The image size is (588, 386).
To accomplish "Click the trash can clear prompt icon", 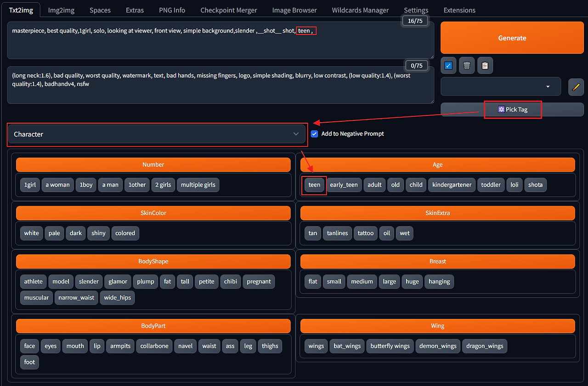I will tap(467, 66).
